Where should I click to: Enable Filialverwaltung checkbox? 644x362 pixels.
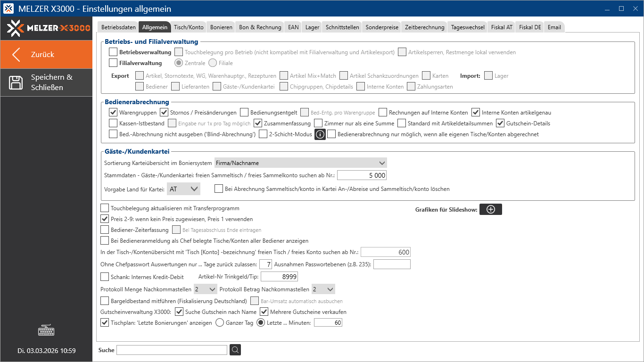pos(113,63)
